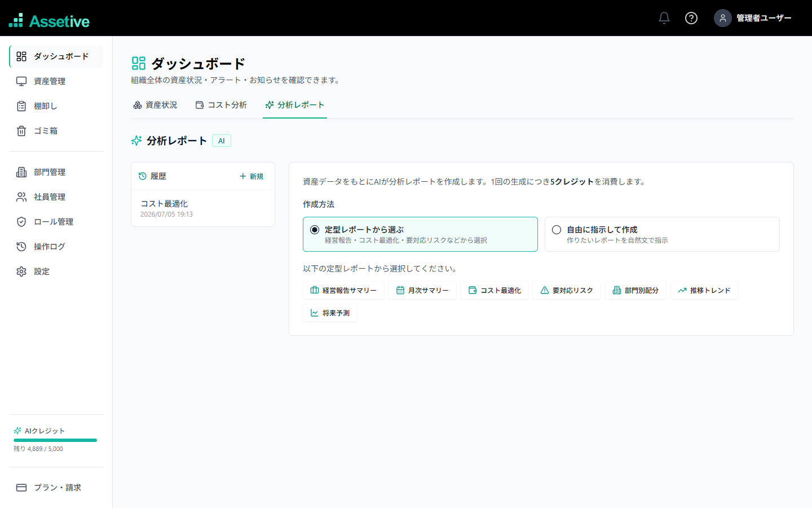Viewport: 812px width, 508px height.
Task: Open 社員管理 in sidebar
Action: click(x=56, y=197)
